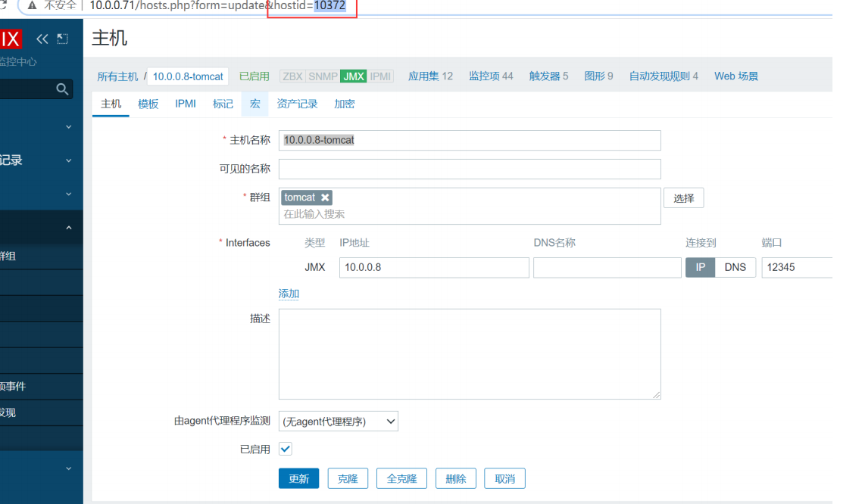This screenshot has width=865, height=504.
Task: Focus the 主机名称 input field
Action: 470,140
